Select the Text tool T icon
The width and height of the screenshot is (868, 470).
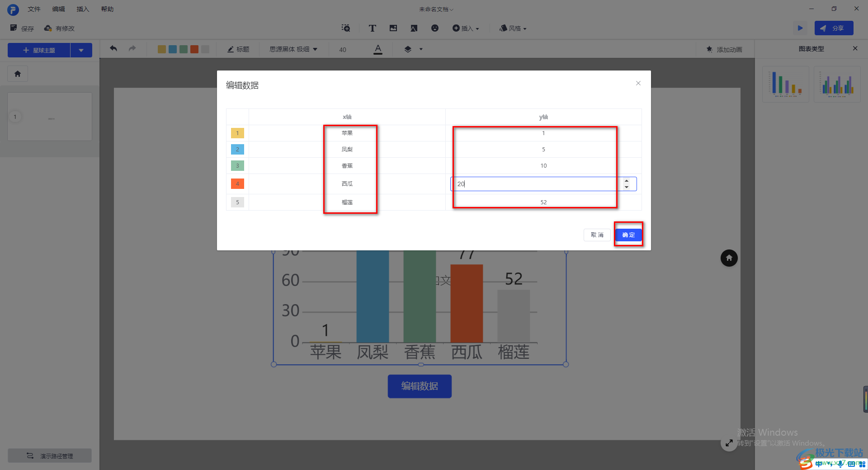click(373, 28)
